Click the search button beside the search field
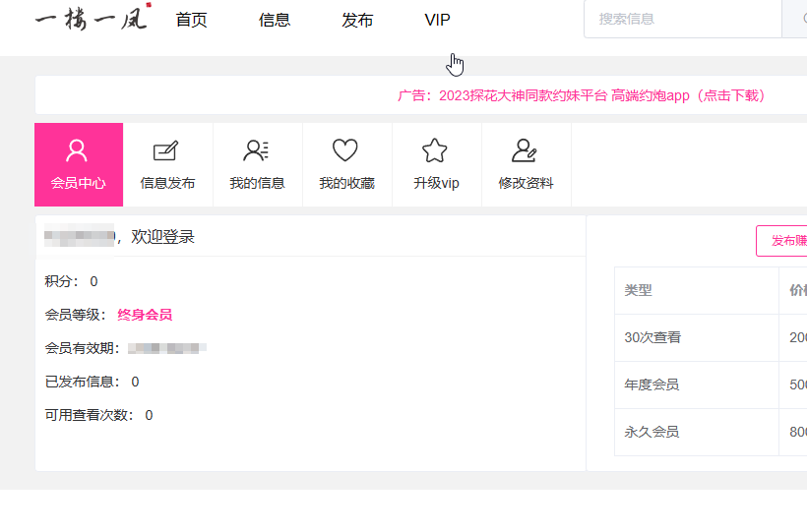This screenshot has height=532, width=807. (x=795, y=19)
